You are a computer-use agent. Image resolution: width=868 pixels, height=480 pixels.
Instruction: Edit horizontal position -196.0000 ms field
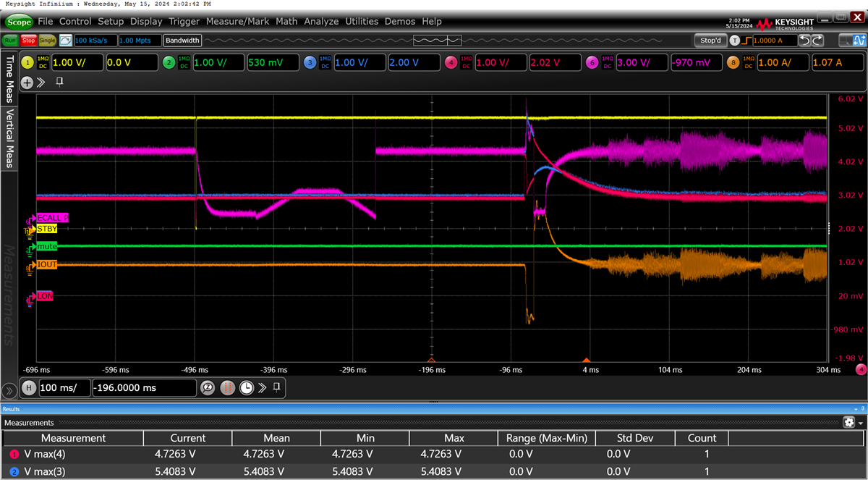coord(144,387)
